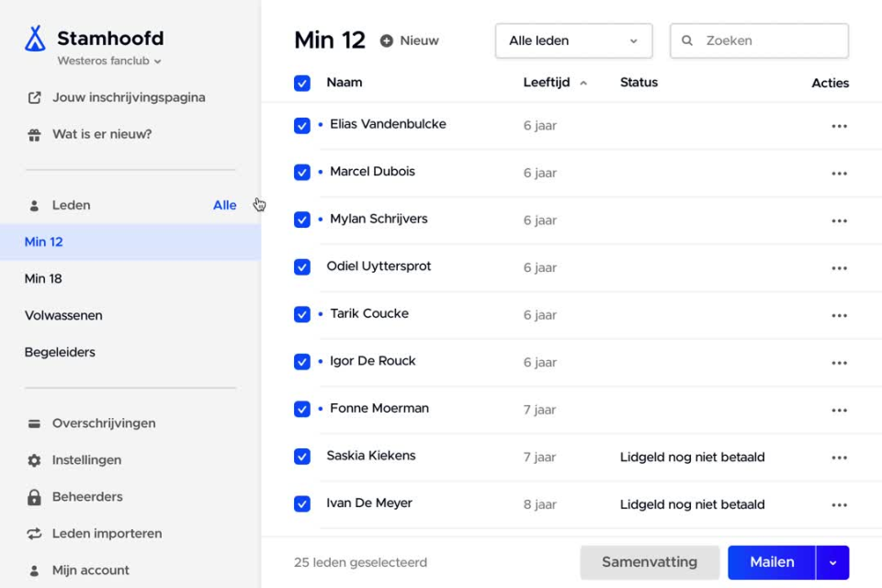The height and width of the screenshot is (588, 882).
Task: Click the name Saskia Kiekens
Action: click(371, 455)
